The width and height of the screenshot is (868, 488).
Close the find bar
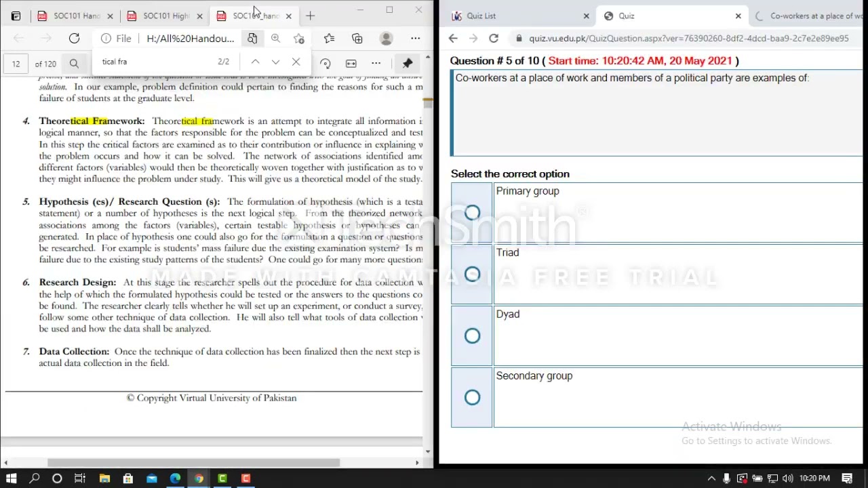(x=296, y=62)
